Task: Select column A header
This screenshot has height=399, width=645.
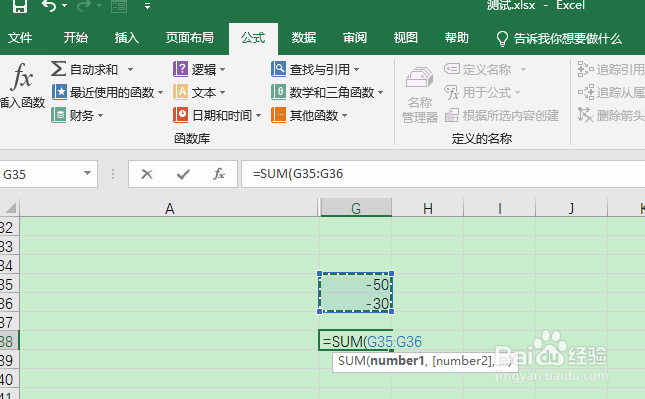Action: (169, 208)
